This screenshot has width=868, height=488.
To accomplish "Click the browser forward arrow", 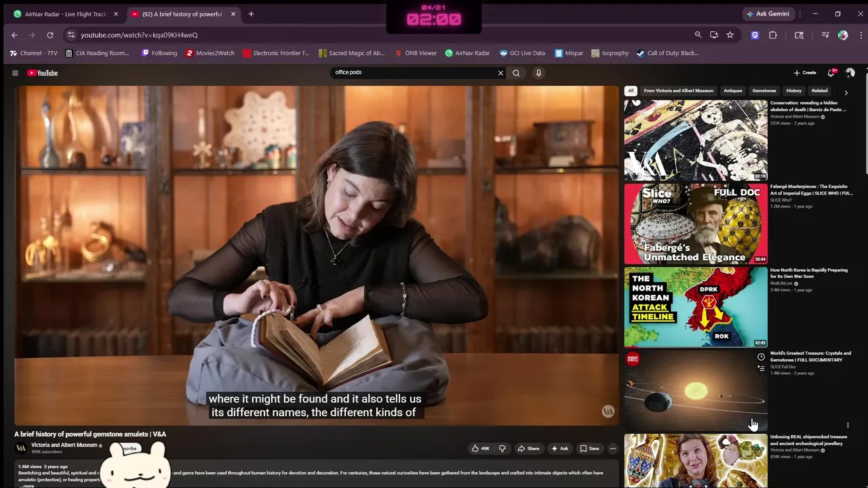I will coord(32,35).
